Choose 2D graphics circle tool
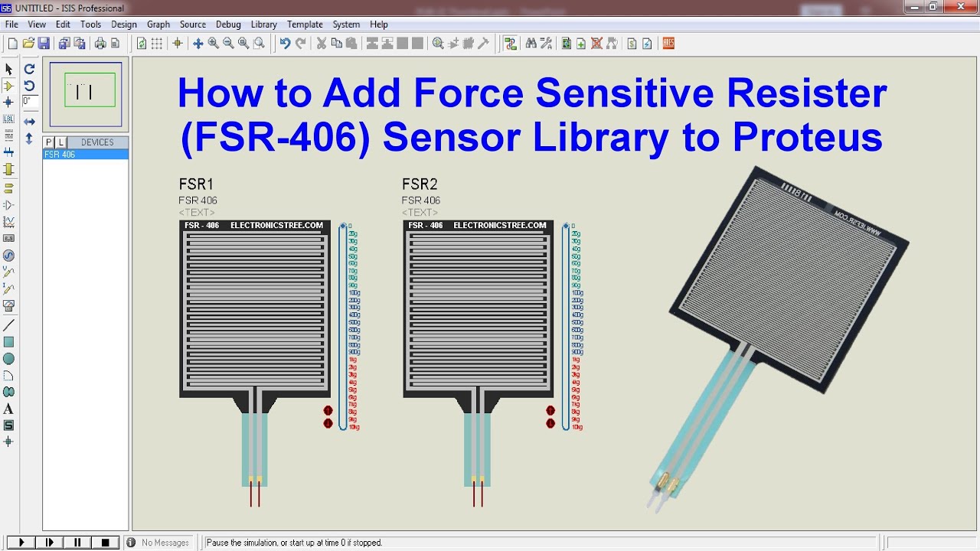This screenshot has width=980, height=551. (x=8, y=359)
